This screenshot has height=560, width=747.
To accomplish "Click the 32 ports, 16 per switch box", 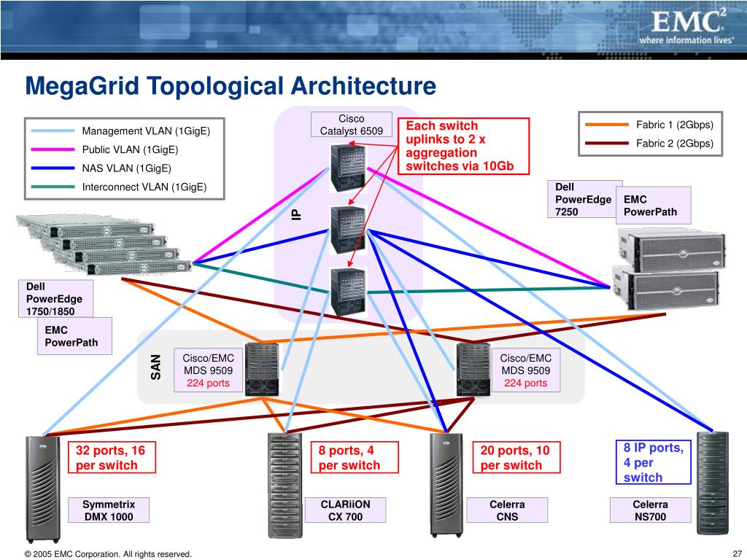I will tap(112, 458).
